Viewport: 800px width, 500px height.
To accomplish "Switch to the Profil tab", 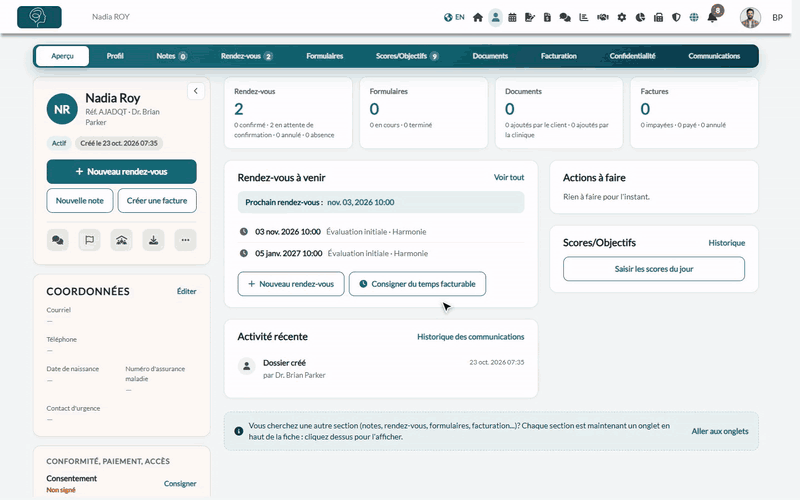I will pos(115,56).
